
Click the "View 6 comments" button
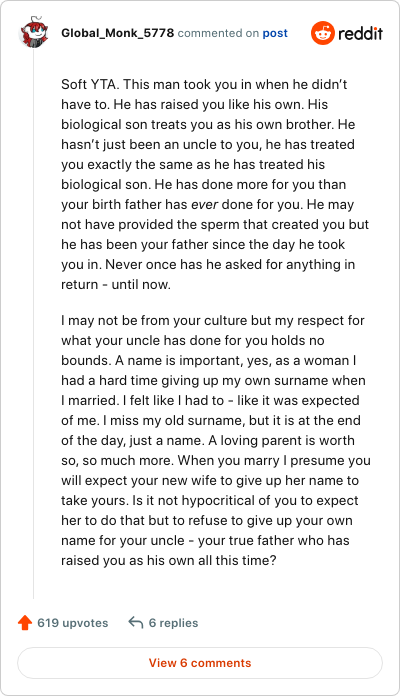tap(200, 663)
